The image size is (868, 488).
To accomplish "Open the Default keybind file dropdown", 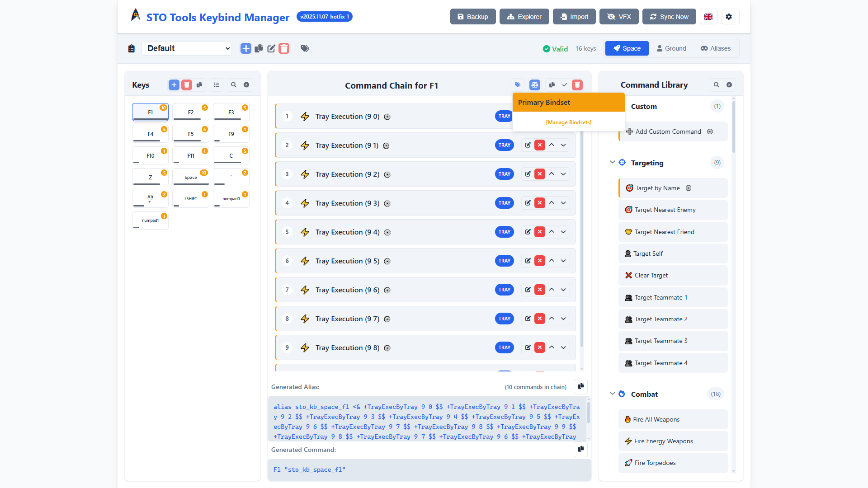I will tap(187, 48).
